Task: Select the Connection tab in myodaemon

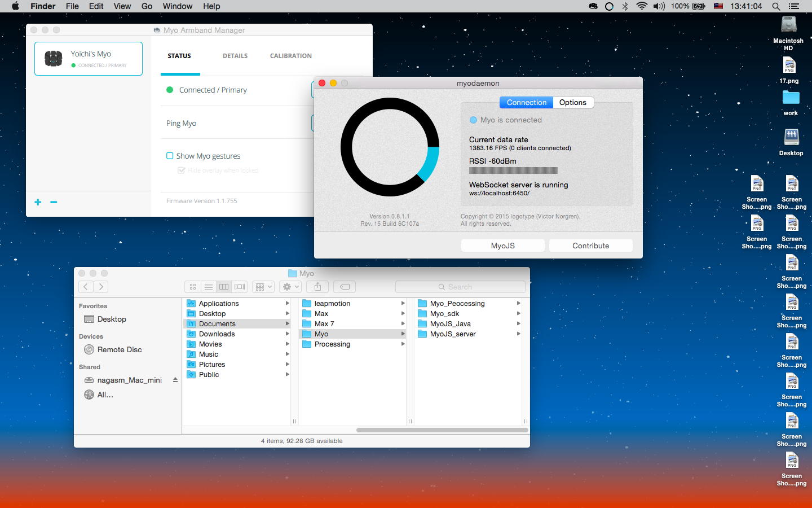Action: (x=527, y=102)
